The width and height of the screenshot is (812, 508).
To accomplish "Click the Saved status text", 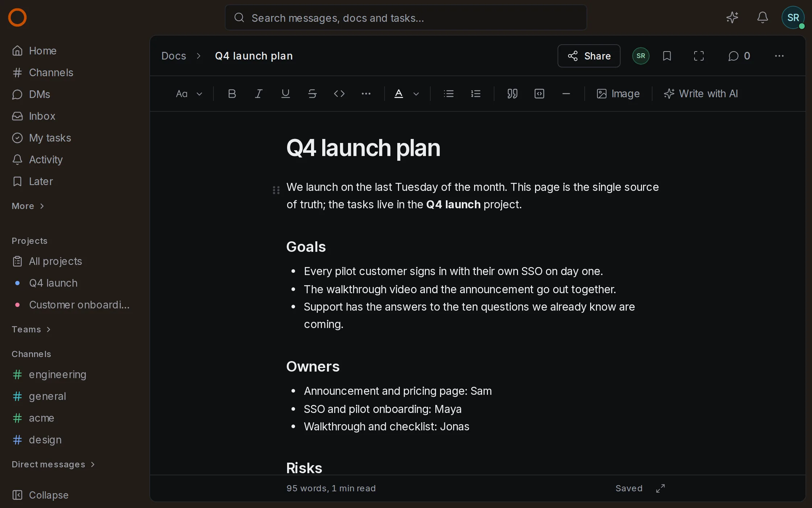I will click(629, 488).
